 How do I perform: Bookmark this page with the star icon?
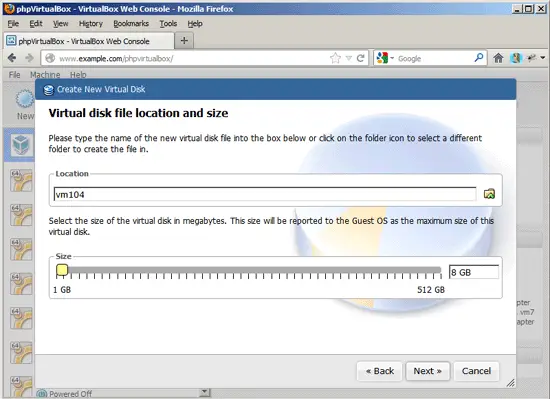click(335, 58)
